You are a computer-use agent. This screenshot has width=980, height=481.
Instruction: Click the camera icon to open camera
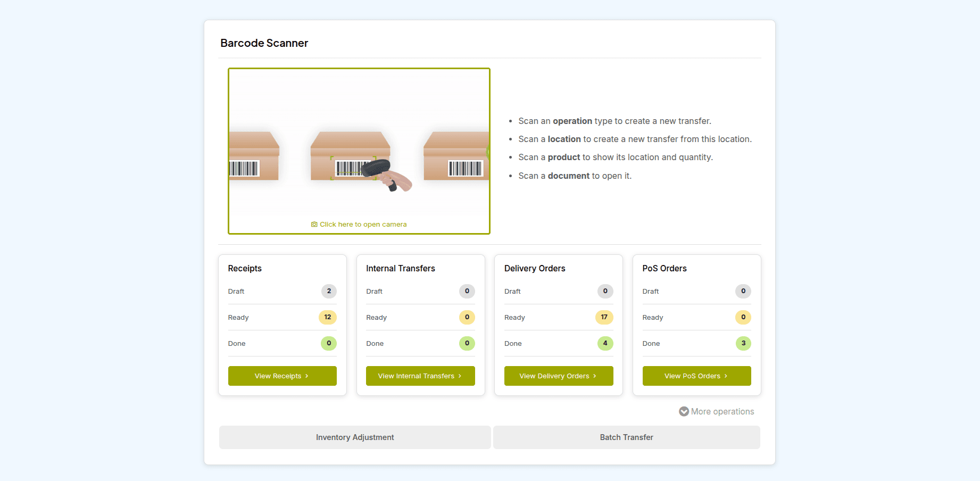coord(314,225)
